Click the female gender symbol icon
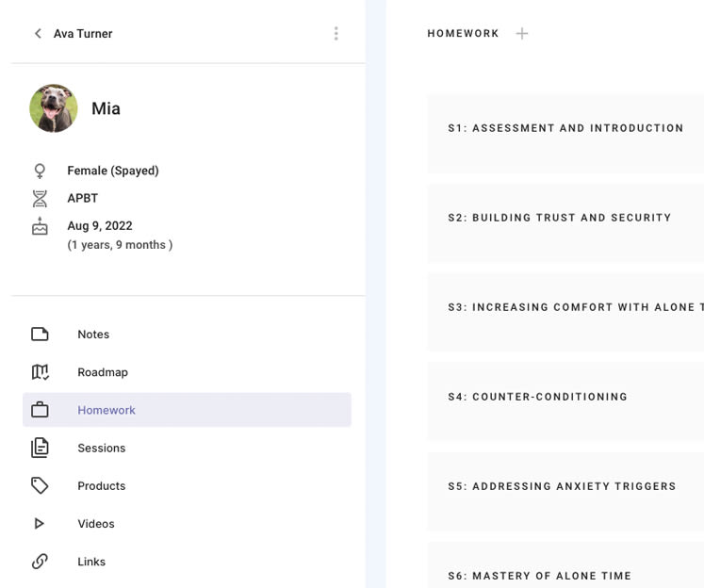The height and width of the screenshot is (588, 704). coord(40,171)
